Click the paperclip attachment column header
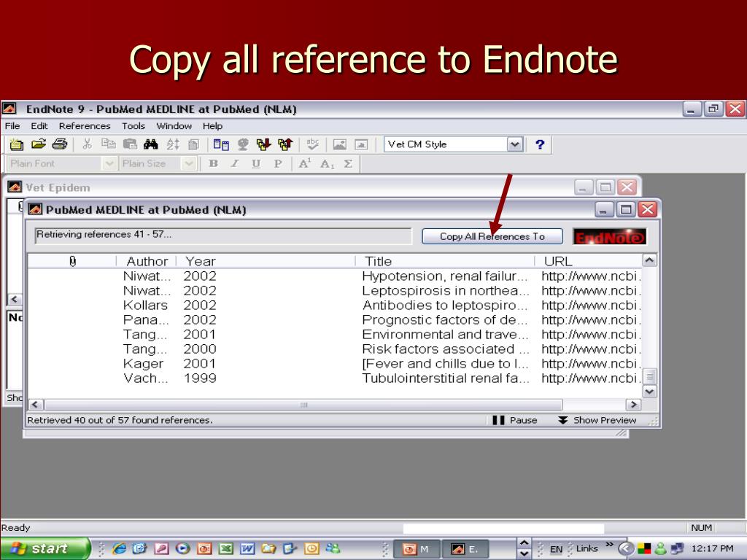Screen dimensions: 747x560 pyautogui.click(x=72, y=261)
